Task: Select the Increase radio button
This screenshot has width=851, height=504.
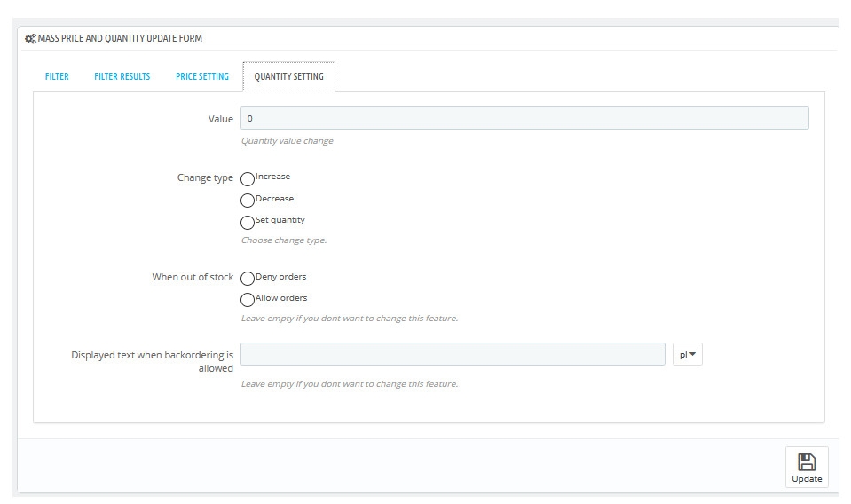Action: [248, 178]
